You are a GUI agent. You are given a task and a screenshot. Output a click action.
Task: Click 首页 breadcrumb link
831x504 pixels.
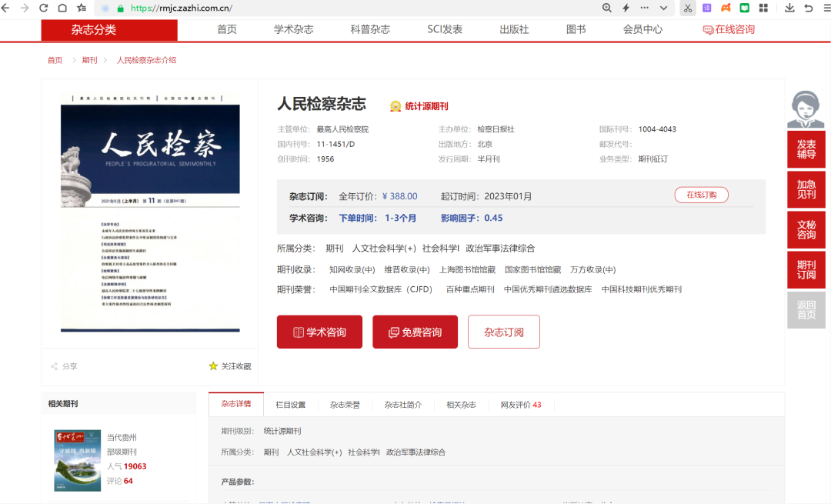(55, 61)
